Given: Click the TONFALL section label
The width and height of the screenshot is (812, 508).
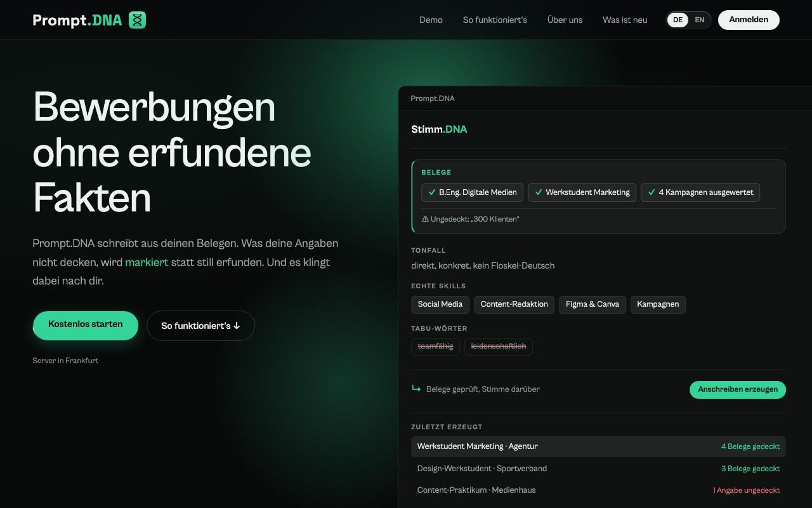Looking at the screenshot, I should pyautogui.click(x=428, y=250).
